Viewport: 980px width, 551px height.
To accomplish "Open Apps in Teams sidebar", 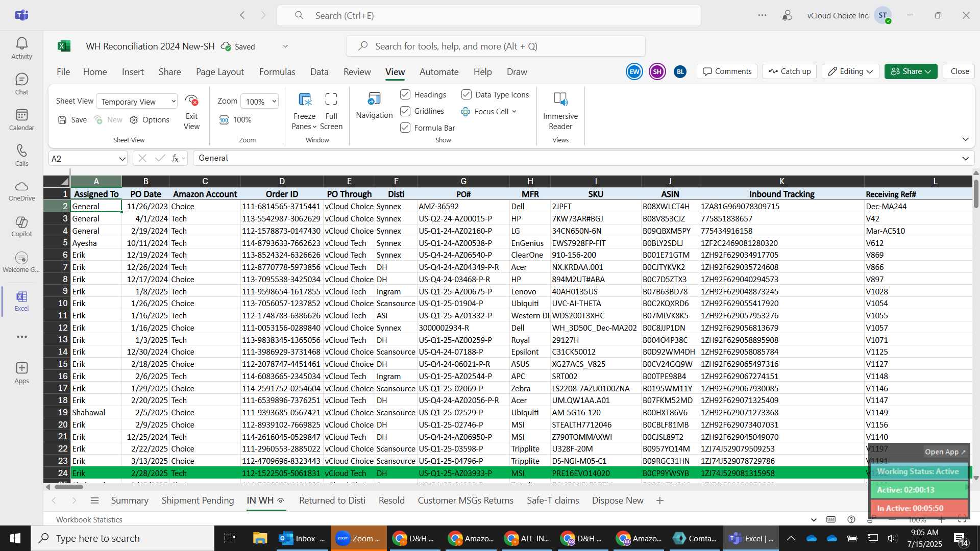I will point(21,373).
